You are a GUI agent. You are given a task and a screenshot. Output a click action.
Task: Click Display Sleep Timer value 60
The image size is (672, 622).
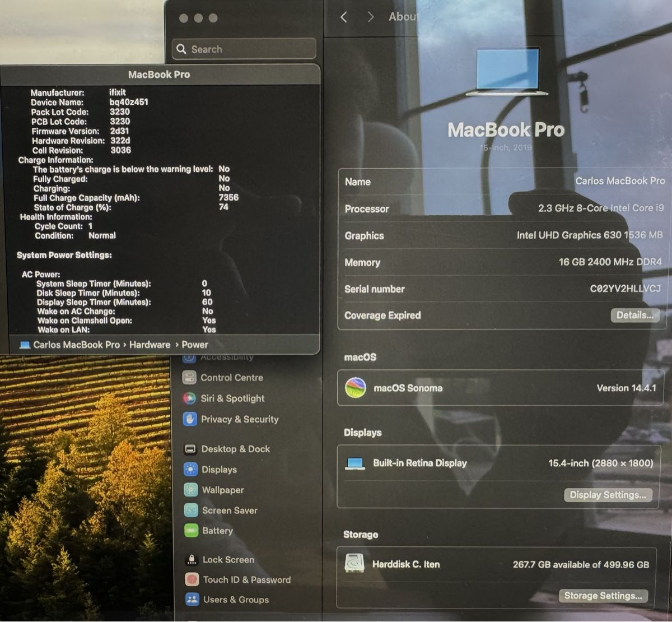pos(207,301)
